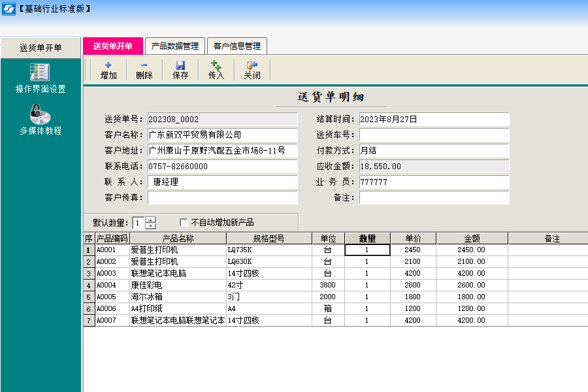Screen dimensions: 588x392
Task: Decrease 默认数量 with the down stepper arrow
Action: point(151,225)
